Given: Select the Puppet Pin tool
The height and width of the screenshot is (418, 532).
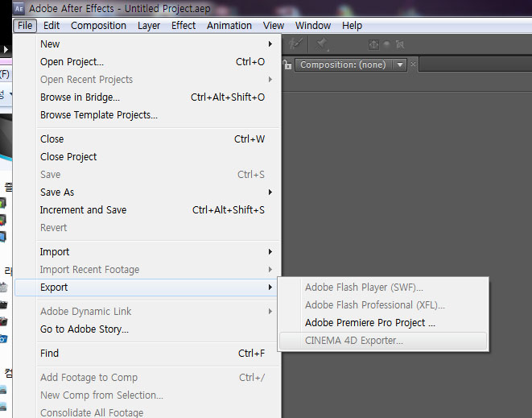Looking at the screenshot, I should tap(321, 44).
